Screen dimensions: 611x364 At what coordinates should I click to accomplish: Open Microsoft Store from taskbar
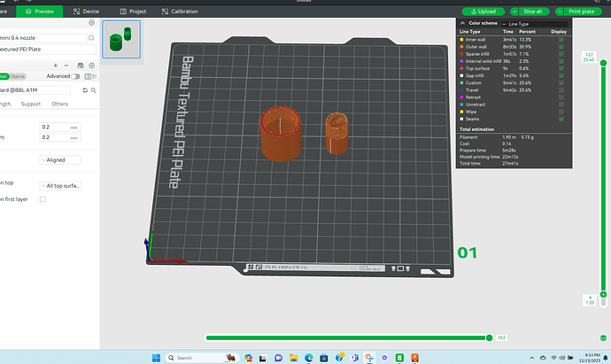pyautogui.click(x=324, y=358)
